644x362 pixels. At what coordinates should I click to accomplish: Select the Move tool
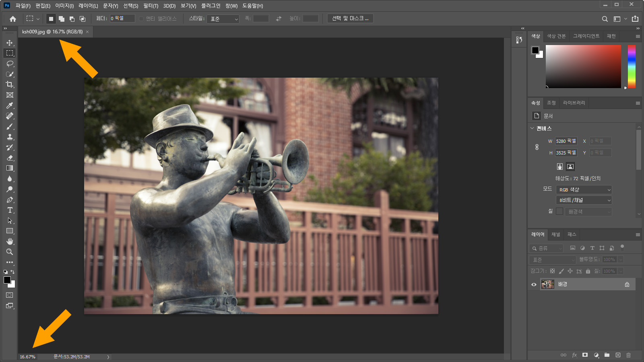point(10,43)
